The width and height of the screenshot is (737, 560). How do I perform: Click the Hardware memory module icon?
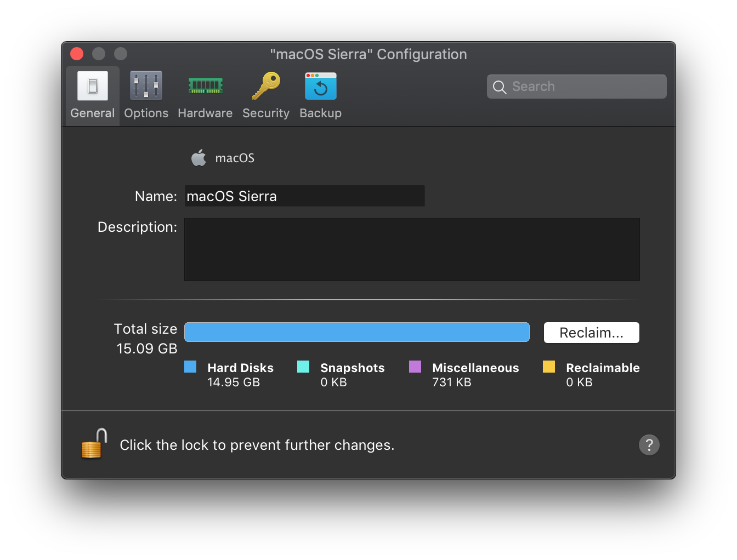pyautogui.click(x=205, y=85)
